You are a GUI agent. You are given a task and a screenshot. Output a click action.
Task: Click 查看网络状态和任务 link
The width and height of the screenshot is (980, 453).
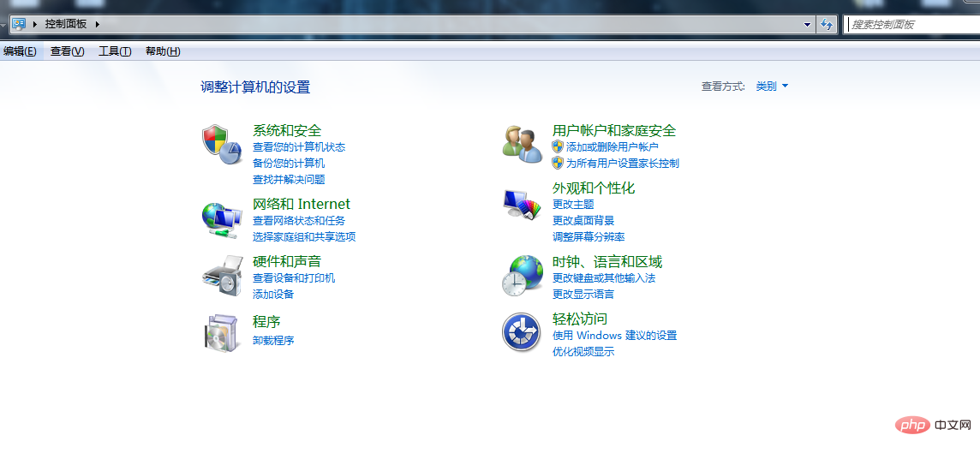[299, 221]
